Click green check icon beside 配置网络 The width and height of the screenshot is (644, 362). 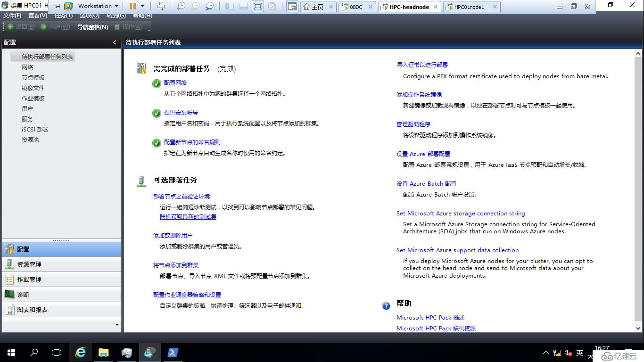[x=157, y=83]
